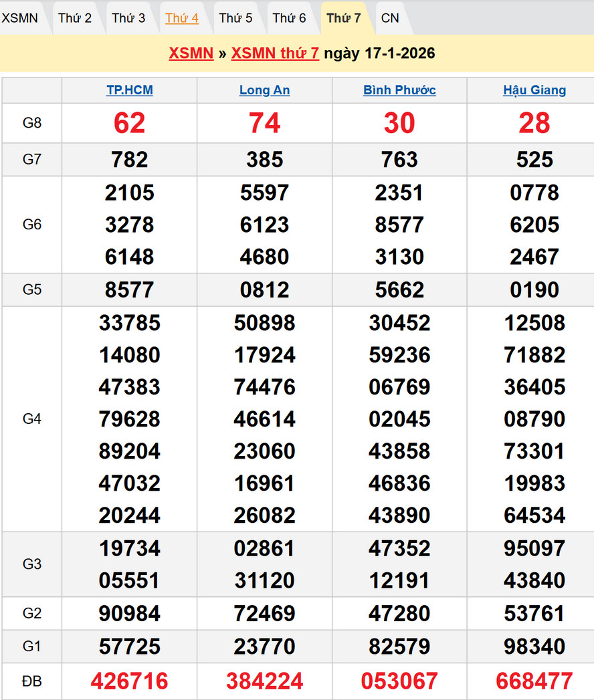Click the TP.HCM special prize 426716

click(x=130, y=681)
